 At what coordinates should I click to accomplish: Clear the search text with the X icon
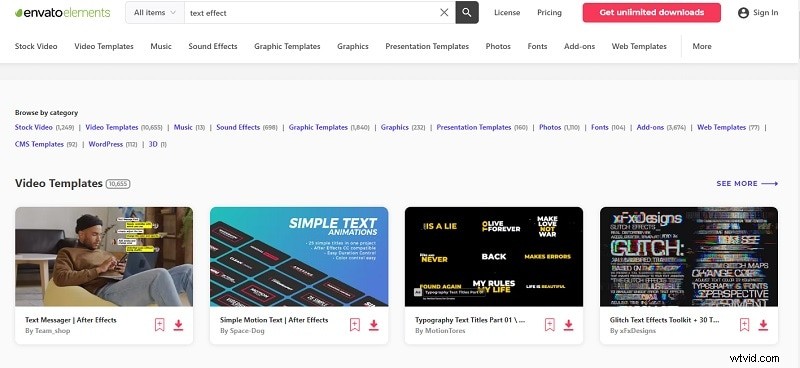[444, 13]
